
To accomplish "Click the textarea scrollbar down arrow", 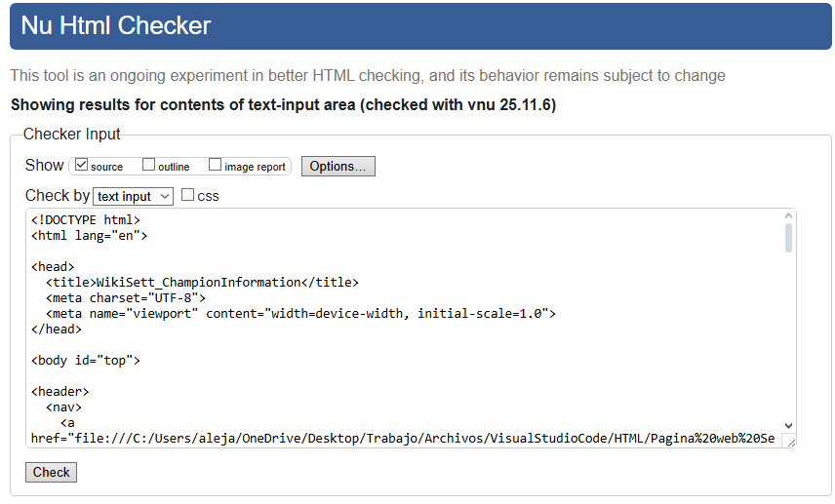I will [788, 426].
